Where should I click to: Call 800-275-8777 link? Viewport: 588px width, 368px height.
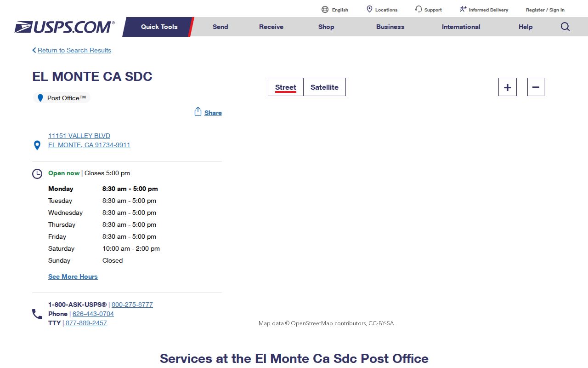coord(132,305)
